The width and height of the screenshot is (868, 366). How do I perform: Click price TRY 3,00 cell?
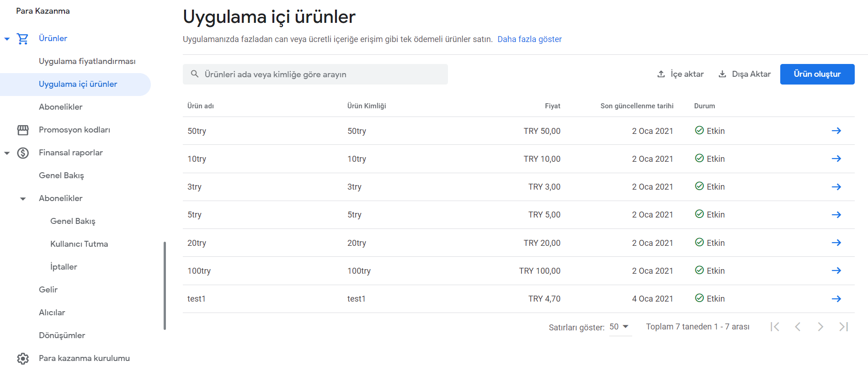click(544, 187)
